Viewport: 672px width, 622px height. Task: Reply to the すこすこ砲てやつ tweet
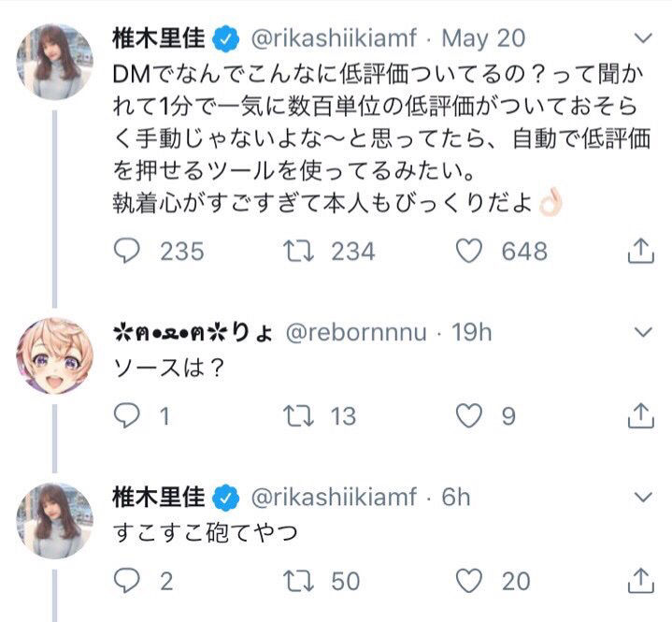click(x=127, y=581)
